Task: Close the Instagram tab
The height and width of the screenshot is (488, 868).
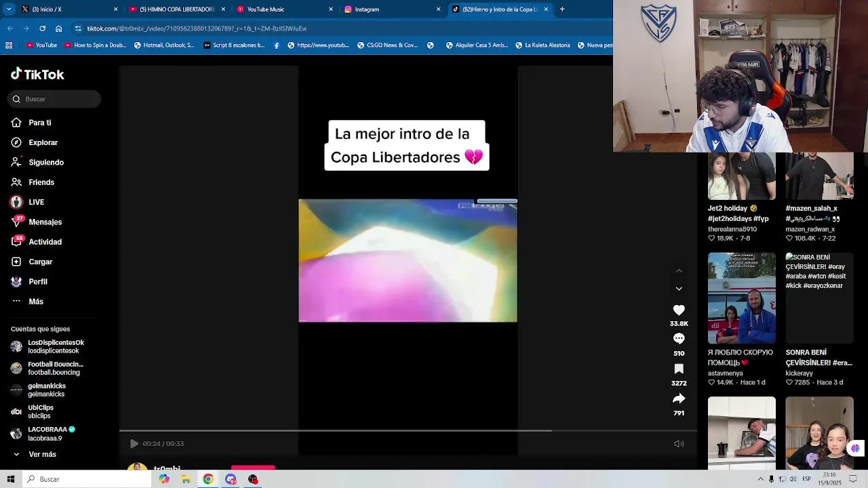Action: point(438,9)
